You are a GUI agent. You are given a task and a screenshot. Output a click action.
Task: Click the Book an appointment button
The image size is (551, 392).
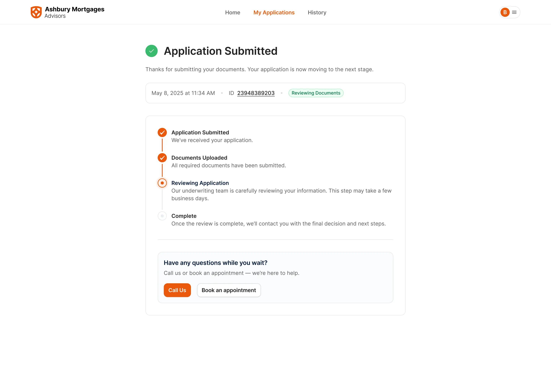click(x=229, y=290)
